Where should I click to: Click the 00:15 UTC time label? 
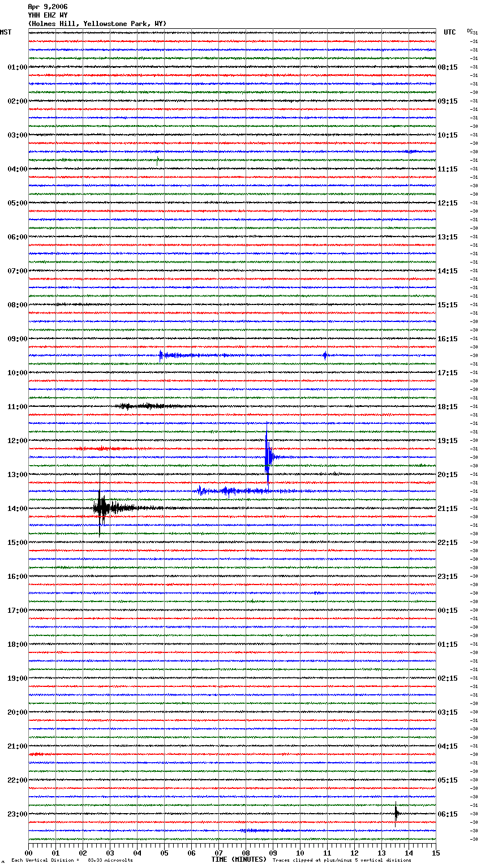(448, 611)
